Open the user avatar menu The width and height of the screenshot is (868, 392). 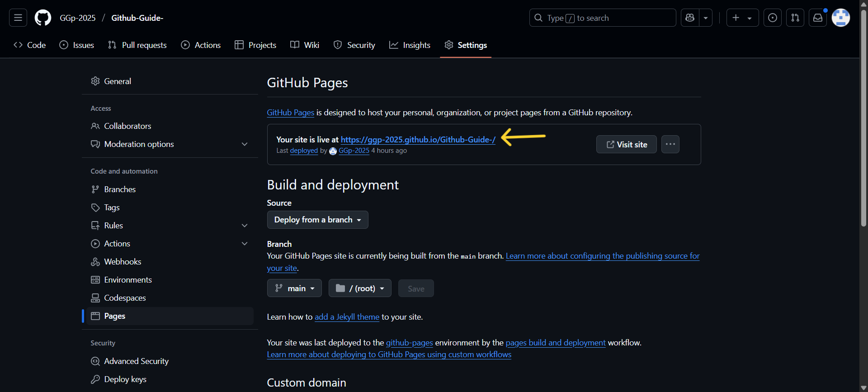841,18
